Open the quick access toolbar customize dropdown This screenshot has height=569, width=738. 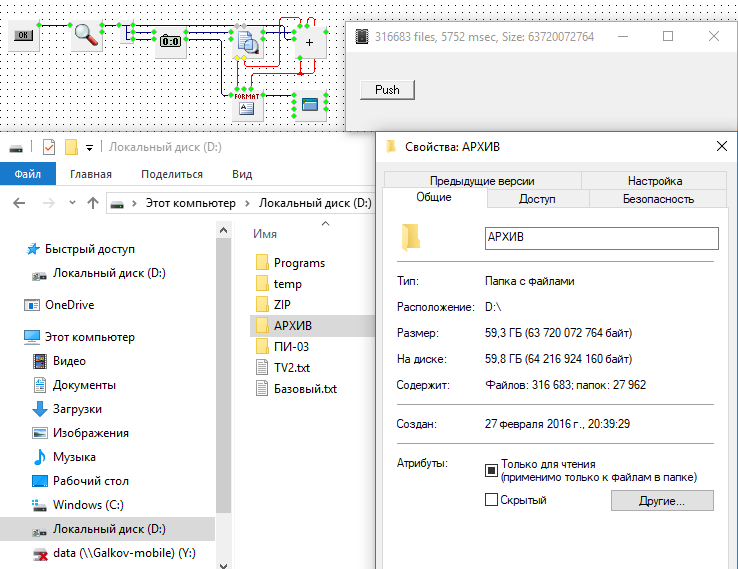[x=89, y=148]
